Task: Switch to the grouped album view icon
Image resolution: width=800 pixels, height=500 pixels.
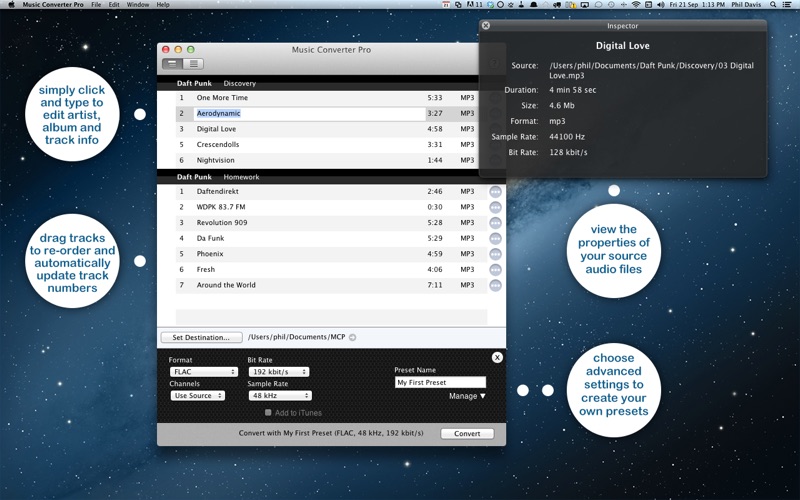Action: click(172, 64)
